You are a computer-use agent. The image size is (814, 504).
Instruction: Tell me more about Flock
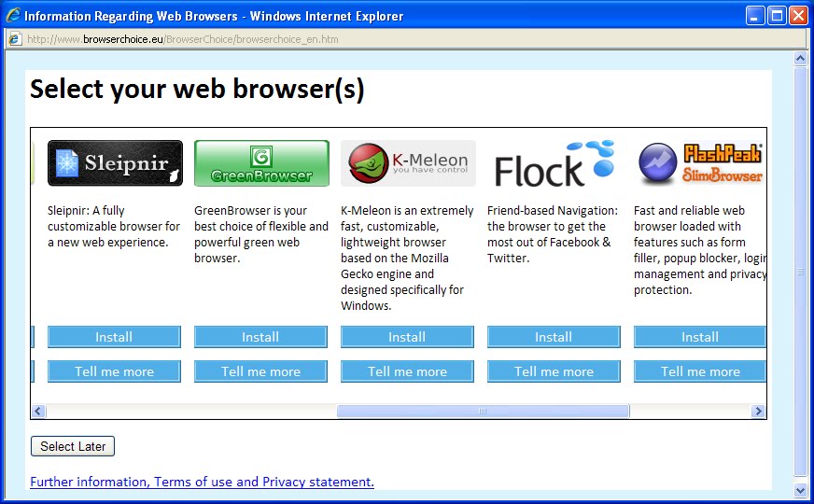pyautogui.click(x=554, y=371)
